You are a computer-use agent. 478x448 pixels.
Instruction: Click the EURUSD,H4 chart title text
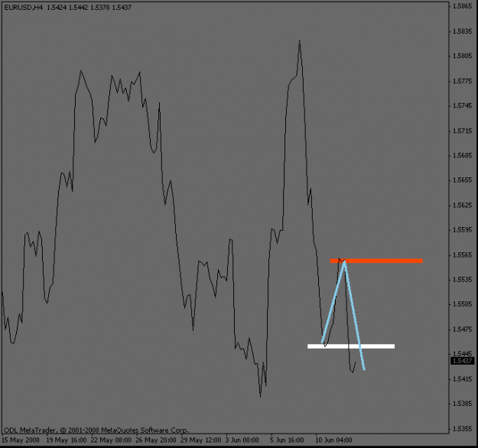(x=24, y=8)
